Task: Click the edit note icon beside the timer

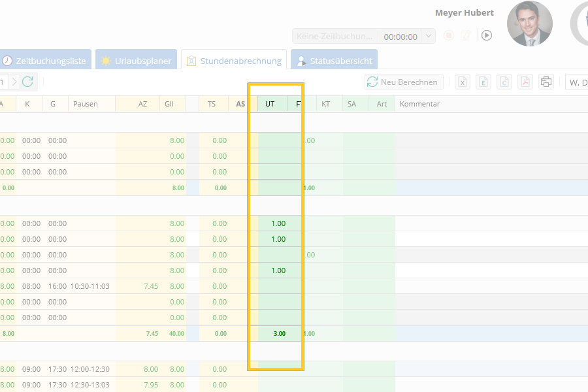Action: pyautogui.click(x=466, y=36)
